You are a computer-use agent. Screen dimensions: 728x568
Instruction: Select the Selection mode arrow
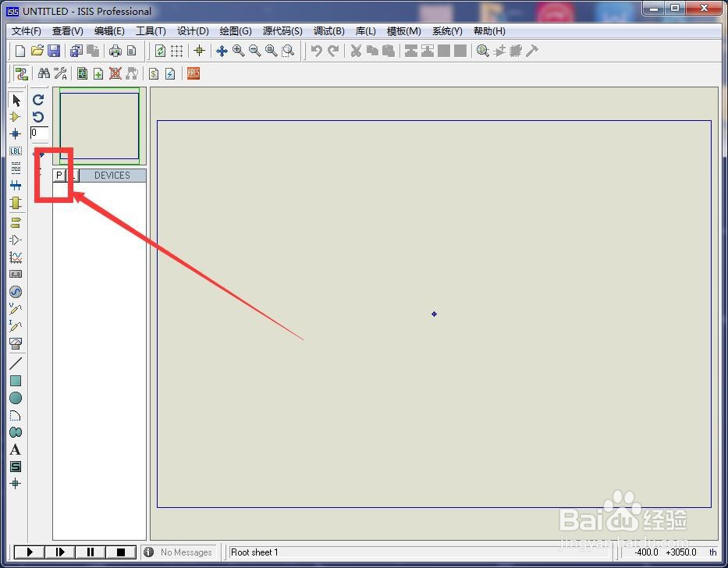click(x=16, y=100)
